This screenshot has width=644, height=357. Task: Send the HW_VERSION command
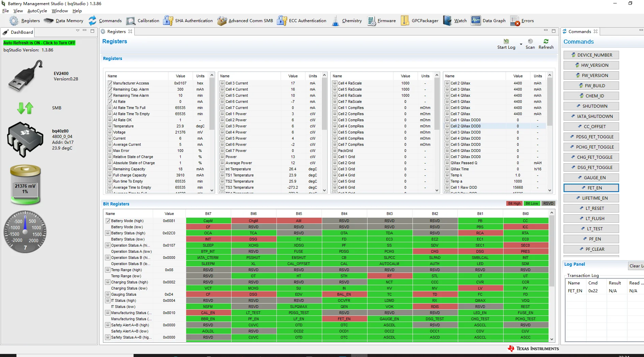(x=591, y=65)
